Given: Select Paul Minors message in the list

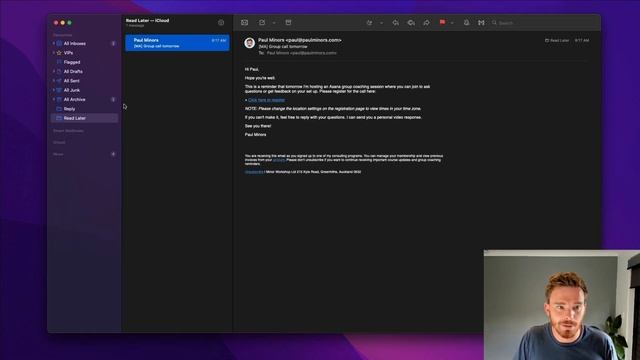Looking at the screenshot, I should 178,43.
